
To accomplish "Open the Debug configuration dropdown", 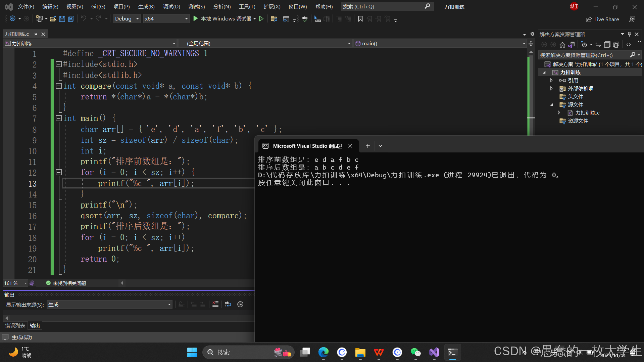I will tap(127, 19).
